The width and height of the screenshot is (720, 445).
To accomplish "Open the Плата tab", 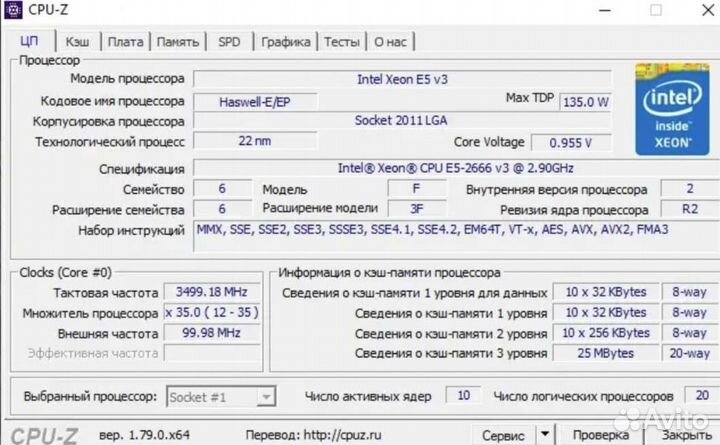I will tap(125, 42).
